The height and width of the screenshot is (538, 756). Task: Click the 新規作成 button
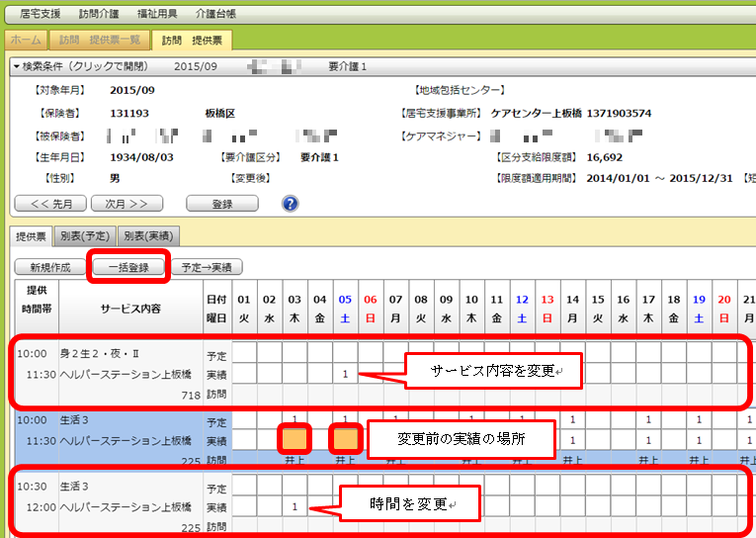[48, 267]
